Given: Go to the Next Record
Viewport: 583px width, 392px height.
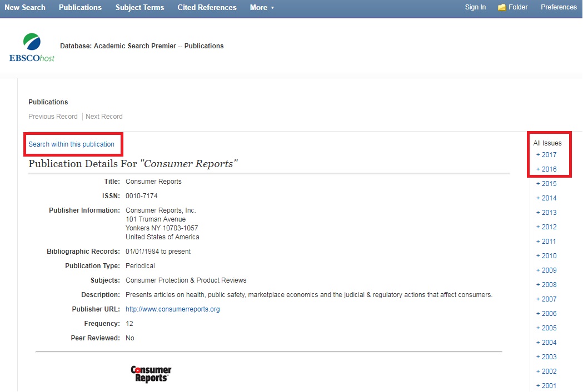Looking at the screenshot, I should tap(104, 117).
